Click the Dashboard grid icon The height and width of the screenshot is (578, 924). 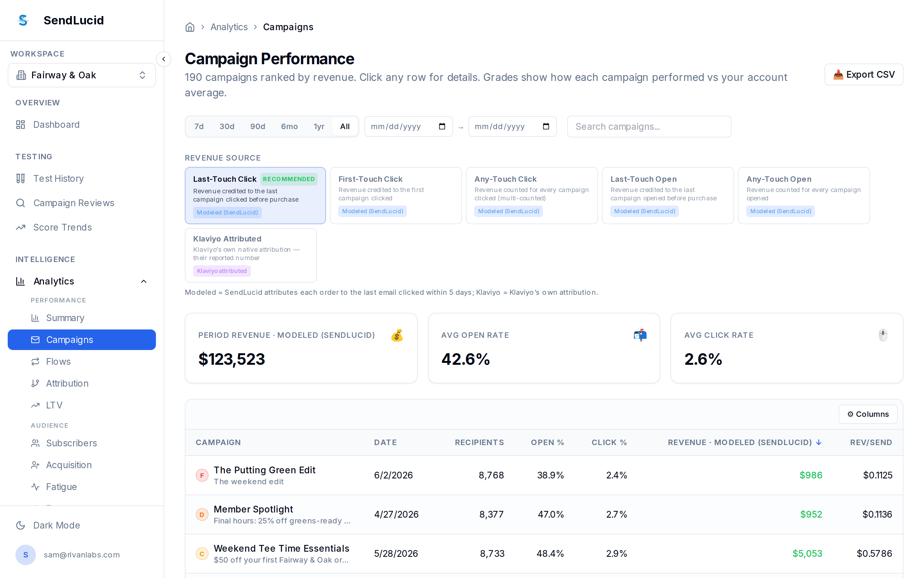click(21, 125)
